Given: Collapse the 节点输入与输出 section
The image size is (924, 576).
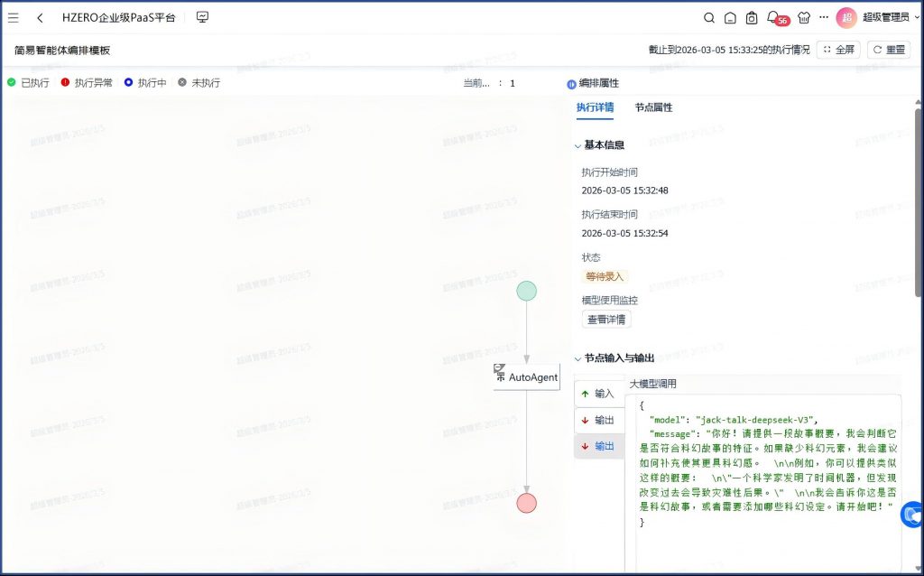Looking at the screenshot, I should [578, 358].
